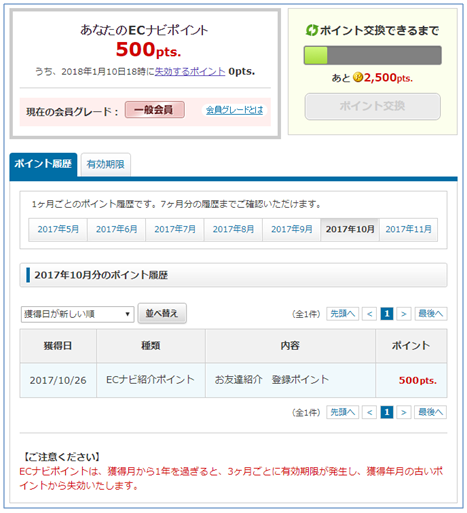
Task: Click the ポイント column header
Action: pos(411,346)
